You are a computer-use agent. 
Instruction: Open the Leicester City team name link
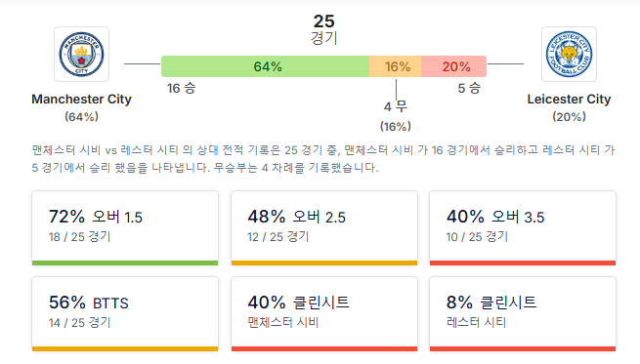569,99
